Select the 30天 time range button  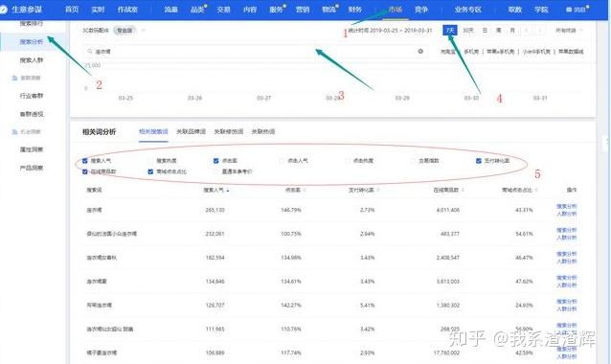468,31
